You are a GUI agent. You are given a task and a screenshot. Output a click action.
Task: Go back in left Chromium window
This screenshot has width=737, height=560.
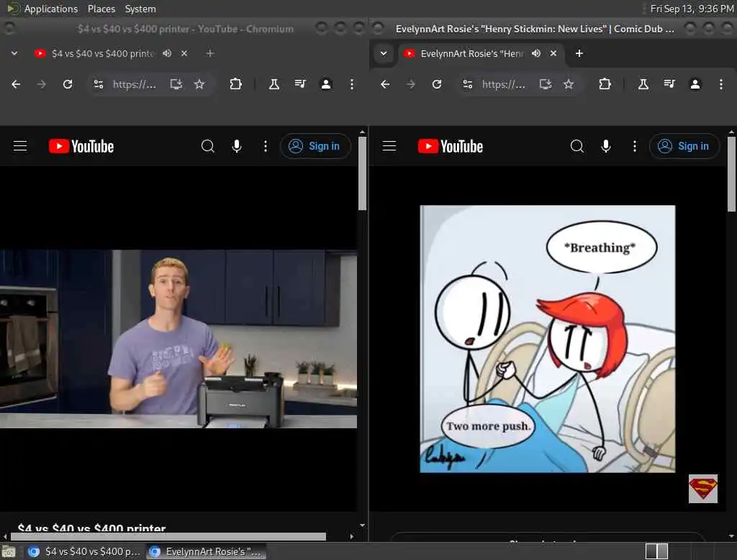coord(16,84)
